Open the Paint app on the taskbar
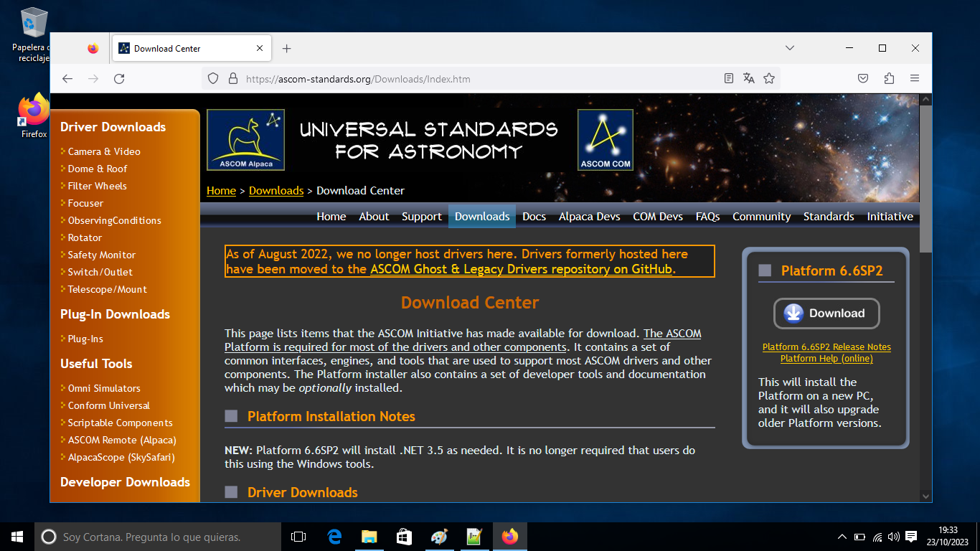The height and width of the screenshot is (551, 980). tap(439, 537)
